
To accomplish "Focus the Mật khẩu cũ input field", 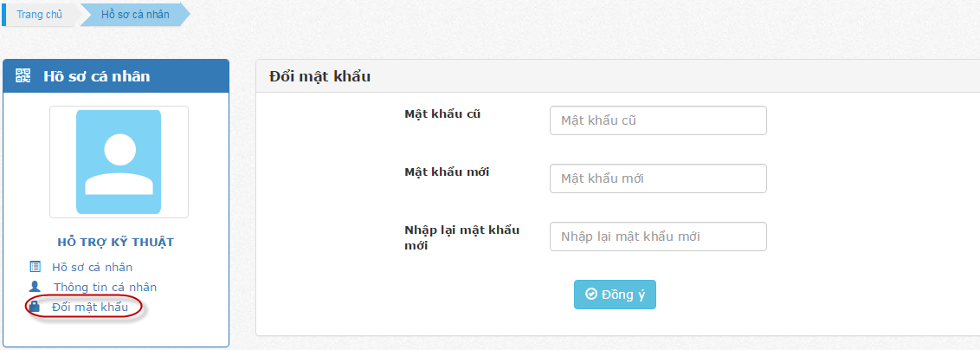I will 658,120.
